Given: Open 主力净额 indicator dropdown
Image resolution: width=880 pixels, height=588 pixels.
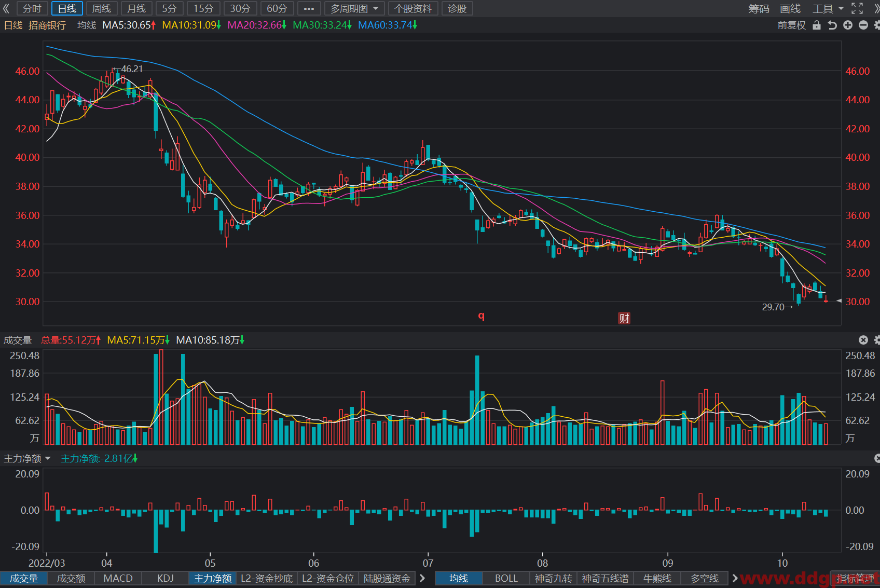Looking at the screenshot, I should [x=27, y=458].
